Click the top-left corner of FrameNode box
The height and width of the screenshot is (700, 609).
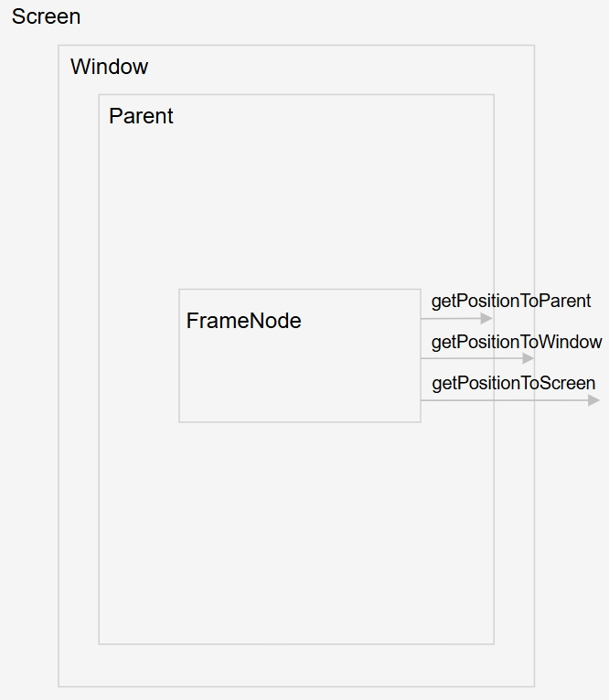click(179, 290)
